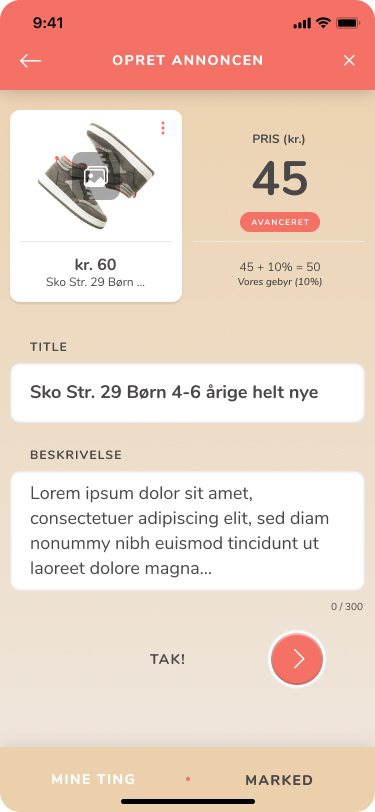
Task: Close the Opret Annoncen screen
Action: (349, 61)
